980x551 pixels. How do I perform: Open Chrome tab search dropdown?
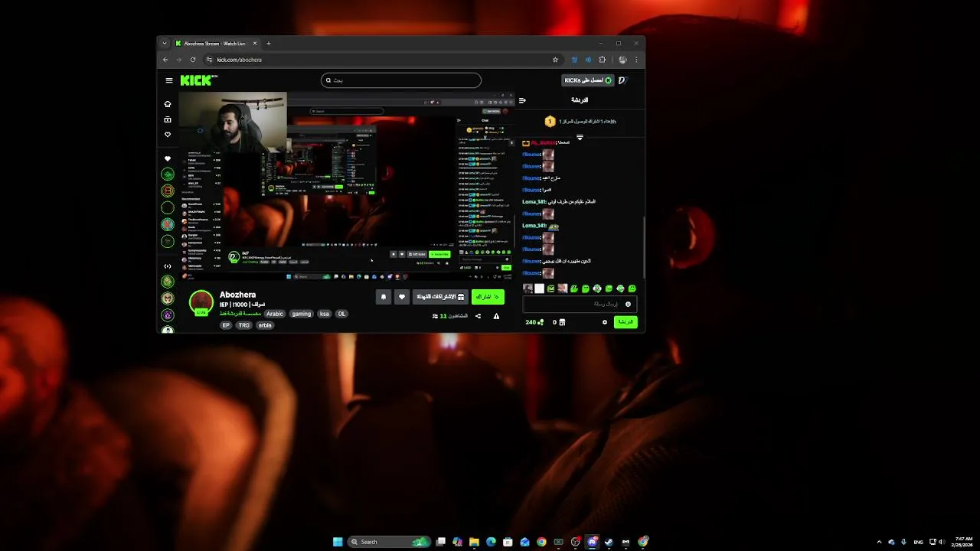tap(165, 44)
